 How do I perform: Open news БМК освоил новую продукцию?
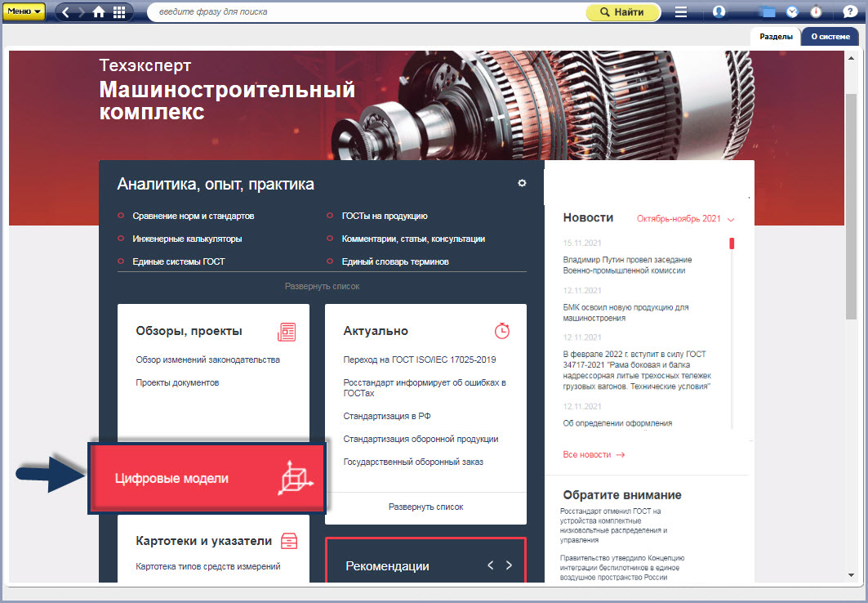tap(625, 312)
